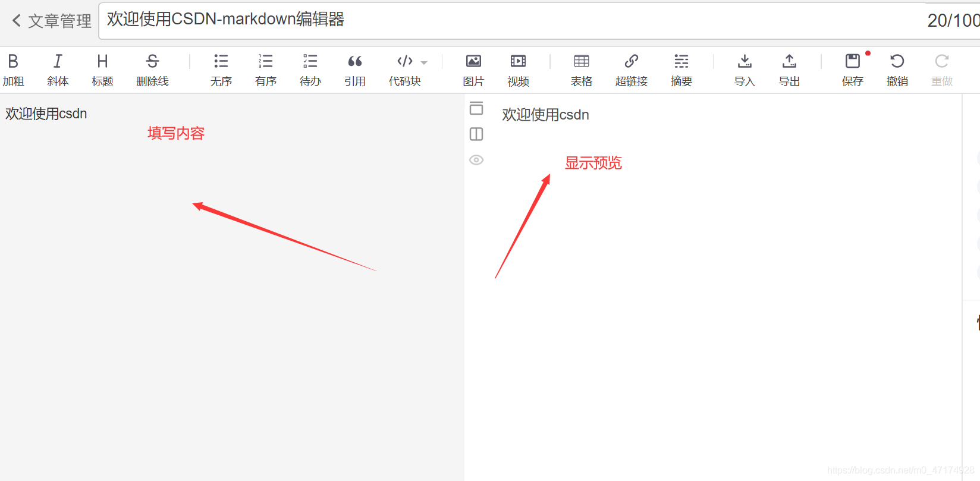Click the markdown editing area text 欢迎使用csdn
This screenshot has width=980, height=481.
click(46, 114)
